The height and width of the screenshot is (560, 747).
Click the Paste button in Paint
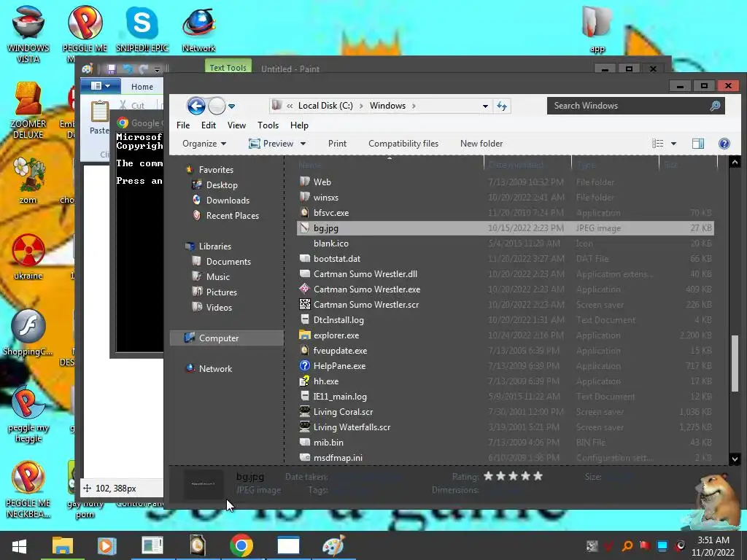tap(99, 118)
